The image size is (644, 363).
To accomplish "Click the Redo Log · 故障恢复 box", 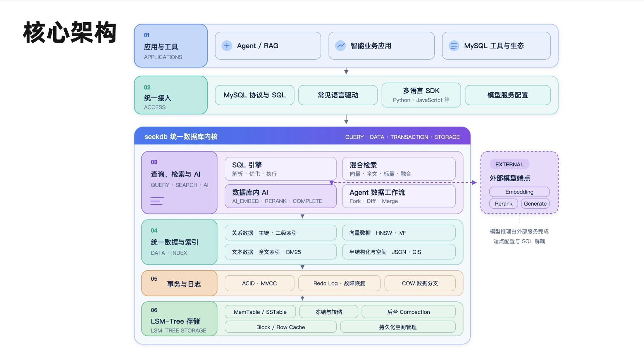I will click(x=339, y=283).
